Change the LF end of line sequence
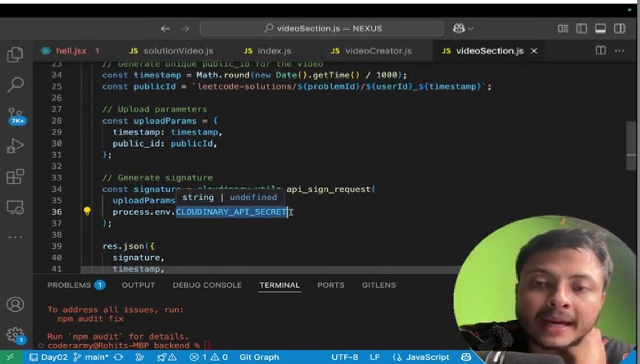 pos(375,357)
